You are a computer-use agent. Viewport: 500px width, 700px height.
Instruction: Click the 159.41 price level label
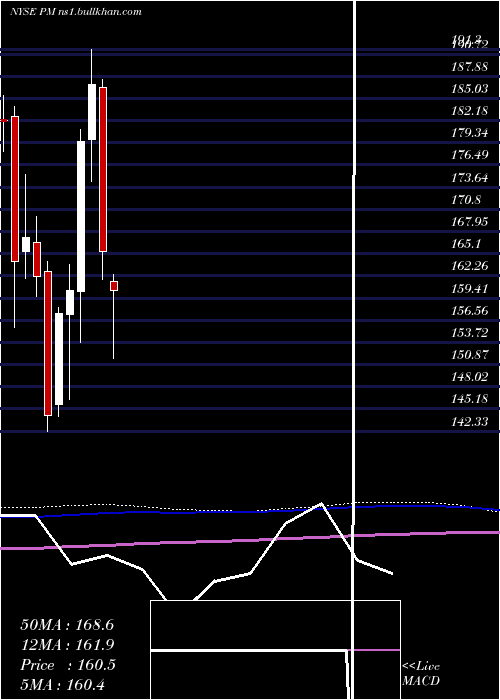pyautogui.click(x=469, y=288)
